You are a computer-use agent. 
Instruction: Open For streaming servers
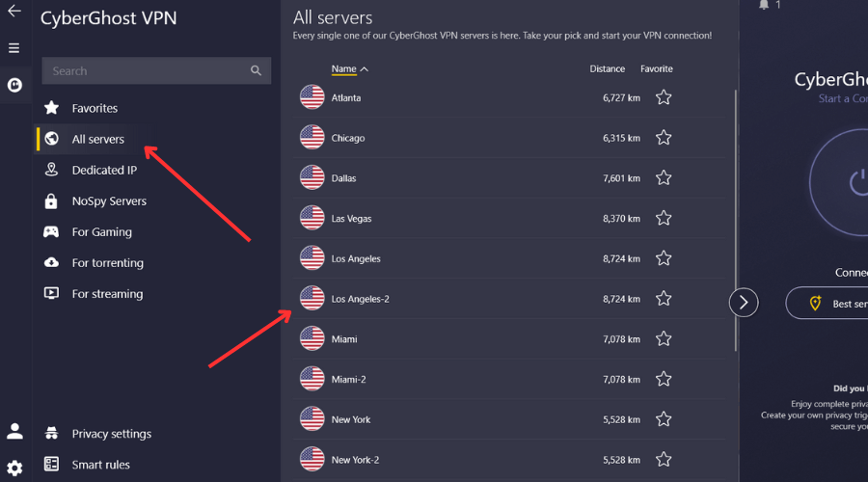tap(107, 294)
